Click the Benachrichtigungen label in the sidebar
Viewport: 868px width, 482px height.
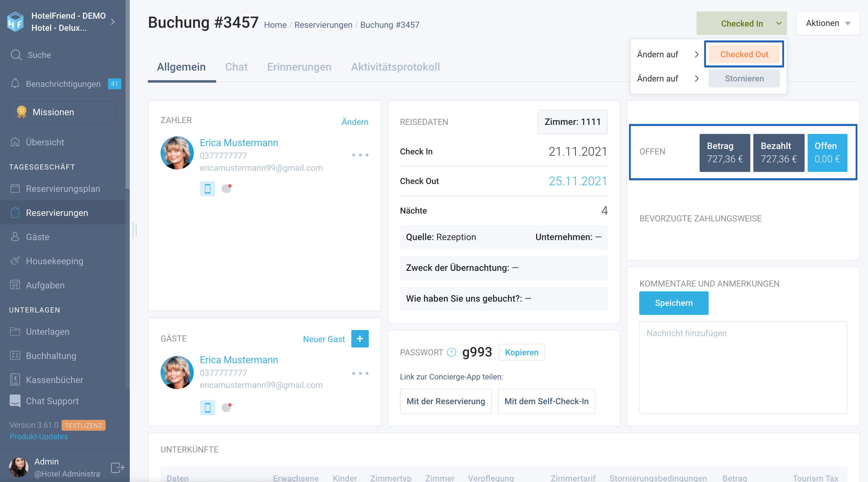[x=63, y=84]
